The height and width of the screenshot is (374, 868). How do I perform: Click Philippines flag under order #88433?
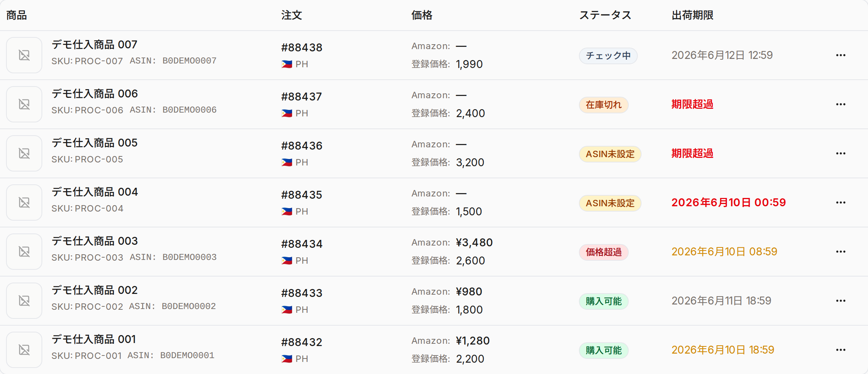click(287, 310)
